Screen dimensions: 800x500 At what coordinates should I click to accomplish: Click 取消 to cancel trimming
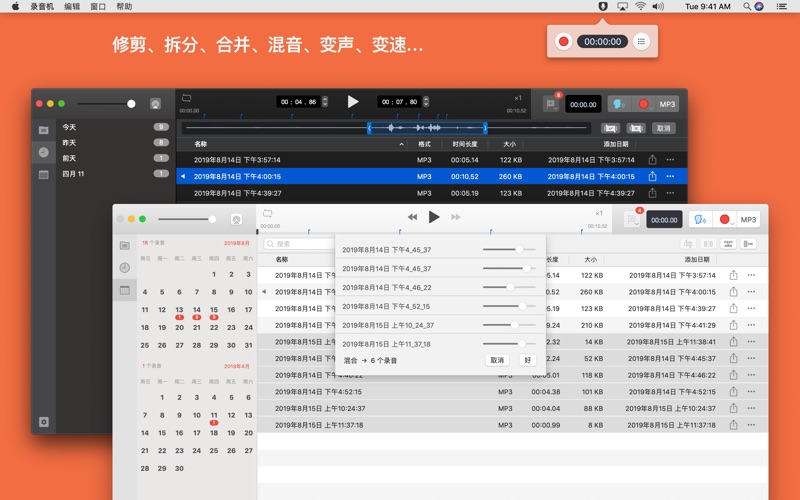point(663,128)
